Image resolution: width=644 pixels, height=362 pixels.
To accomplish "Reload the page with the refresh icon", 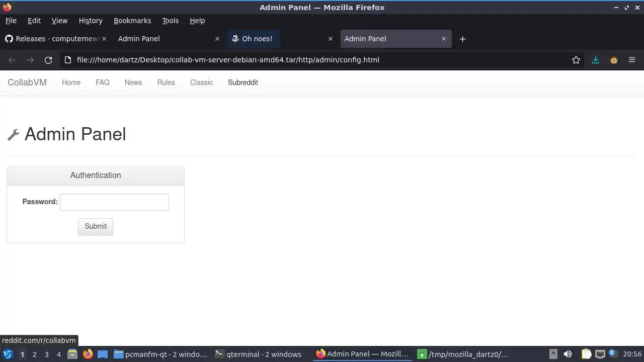I will [48, 60].
